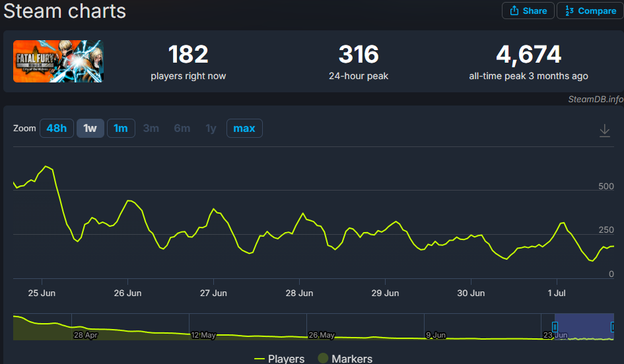Click the 28 Apr navigator label
Screen dimensions: 624x364
coord(86,335)
